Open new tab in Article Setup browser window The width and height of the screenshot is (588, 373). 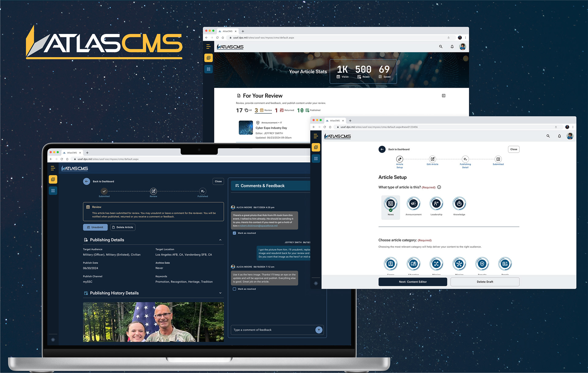[x=350, y=121]
